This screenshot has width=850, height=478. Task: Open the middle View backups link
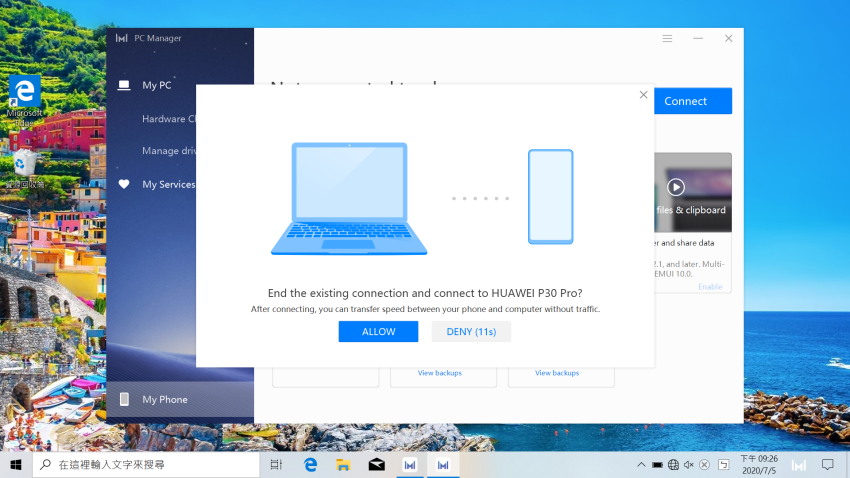tap(440, 373)
